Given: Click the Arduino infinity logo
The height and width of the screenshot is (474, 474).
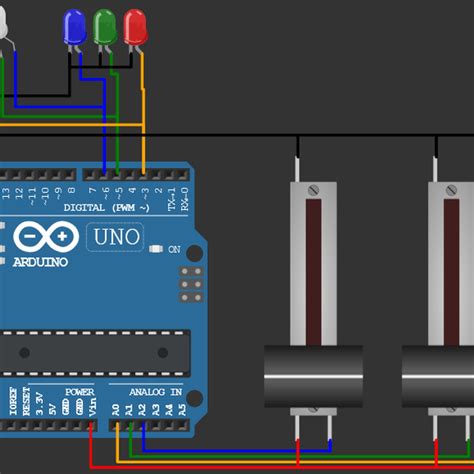Looking at the screenshot, I should 46,237.
